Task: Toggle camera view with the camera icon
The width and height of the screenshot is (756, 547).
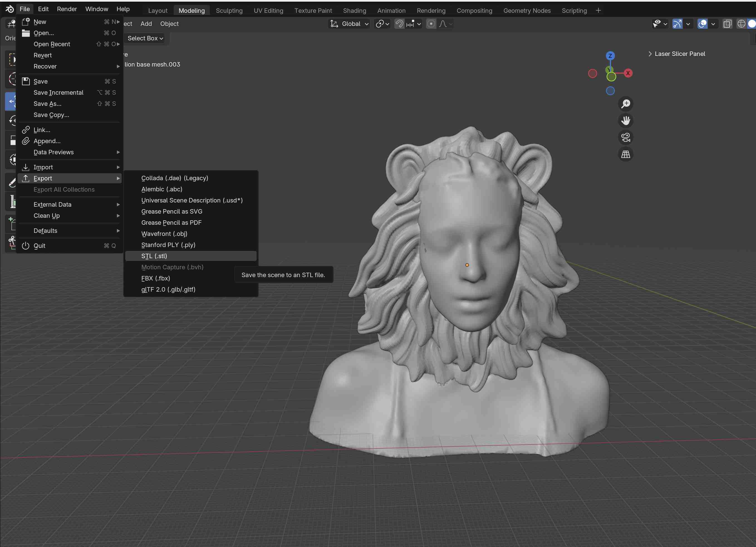Action: click(x=626, y=137)
